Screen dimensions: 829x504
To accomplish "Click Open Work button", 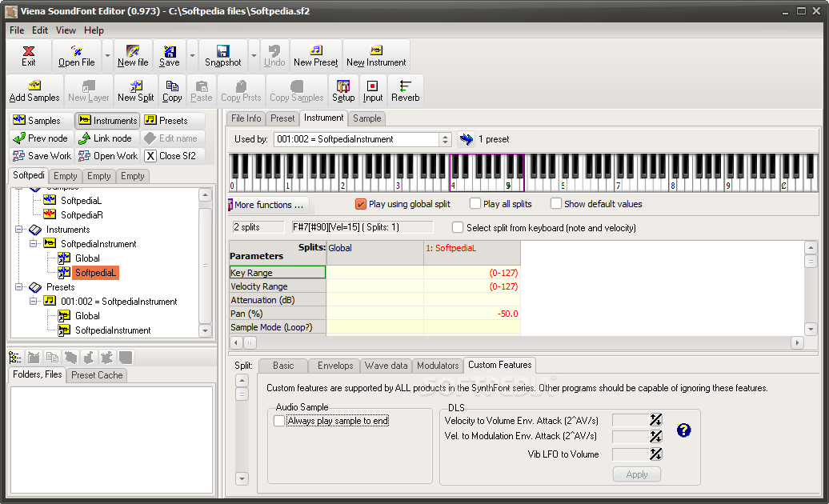I will coord(108,156).
